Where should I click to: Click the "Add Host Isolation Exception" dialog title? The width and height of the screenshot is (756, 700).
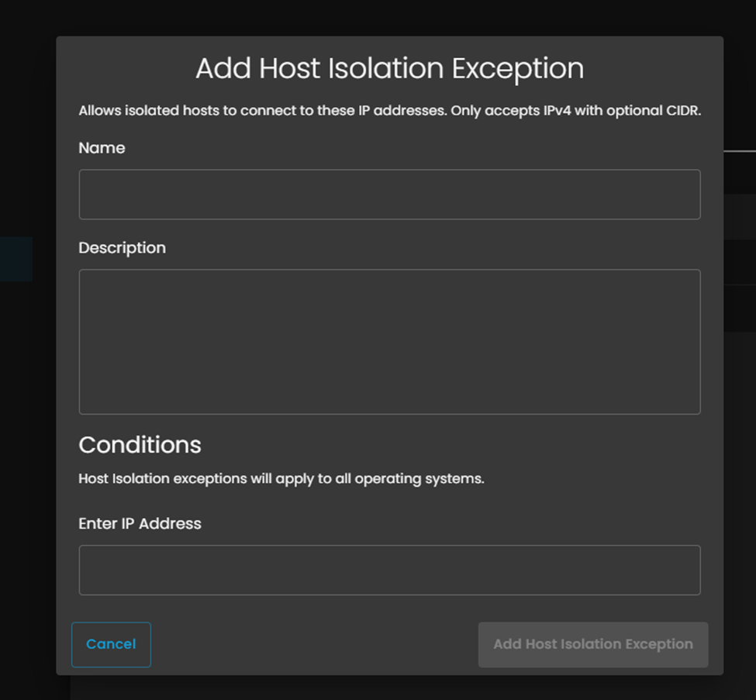click(389, 68)
